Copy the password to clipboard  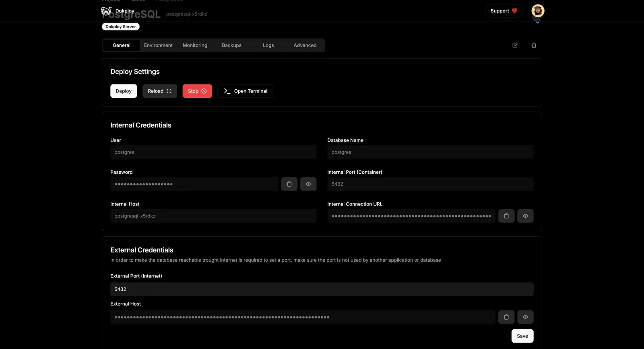tap(289, 184)
